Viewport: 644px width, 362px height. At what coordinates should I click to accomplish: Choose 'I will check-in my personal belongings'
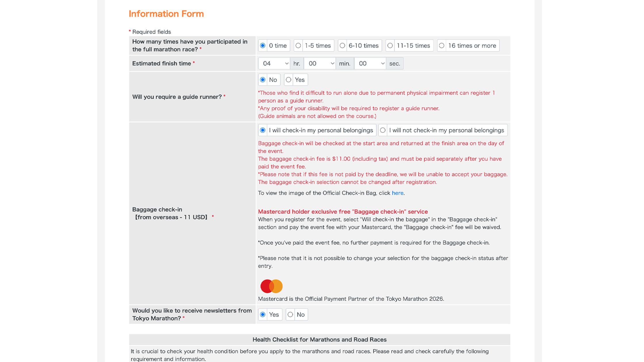pyautogui.click(x=262, y=130)
